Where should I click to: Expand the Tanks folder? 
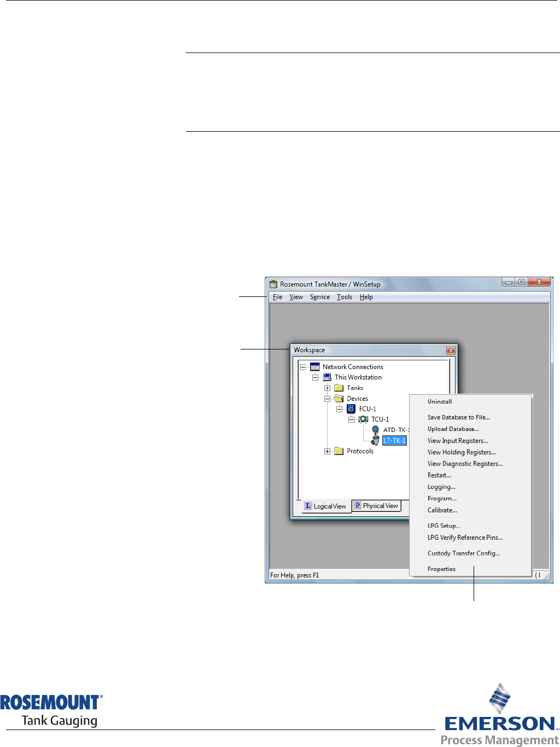[x=327, y=388]
